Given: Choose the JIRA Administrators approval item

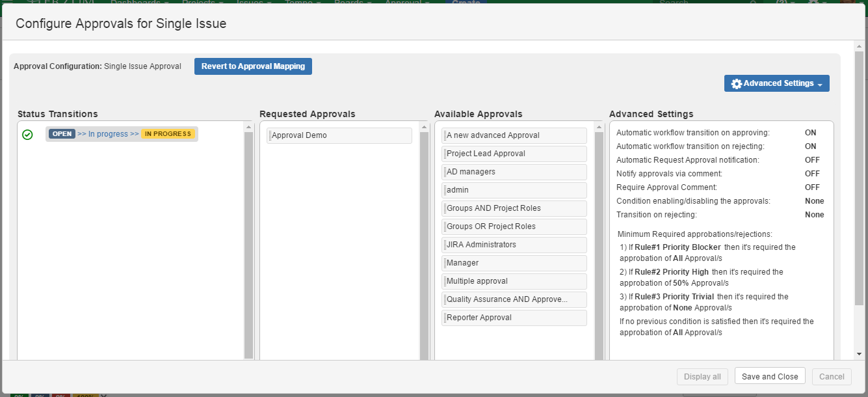Looking at the screenshot, I should (514, 245).
